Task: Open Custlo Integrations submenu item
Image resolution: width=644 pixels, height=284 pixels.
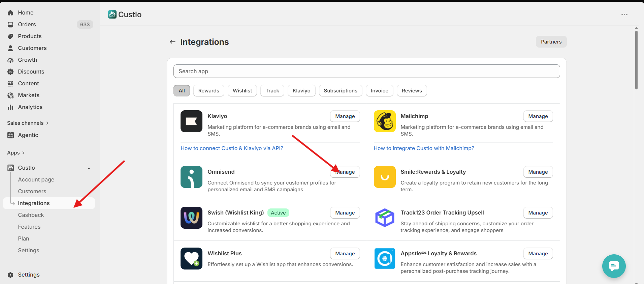Action: coord(49,203)
